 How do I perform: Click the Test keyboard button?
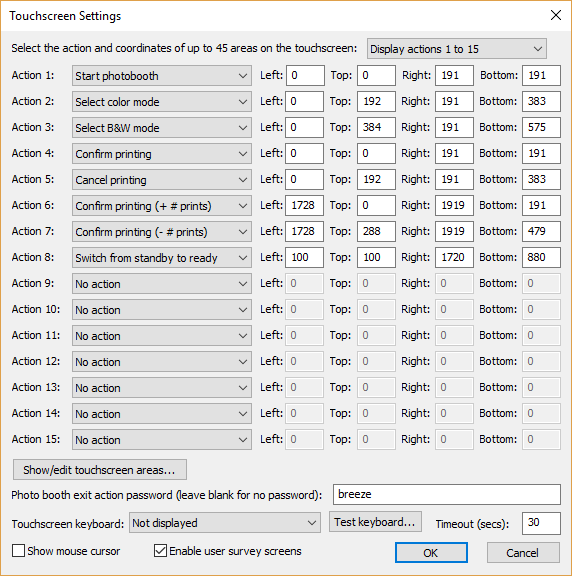pos(375,522)
